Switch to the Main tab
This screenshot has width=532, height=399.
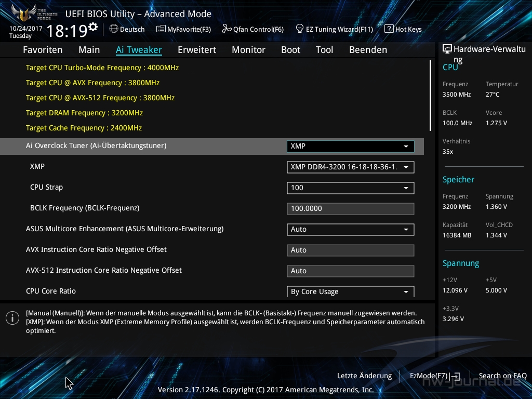click(89, 50)
